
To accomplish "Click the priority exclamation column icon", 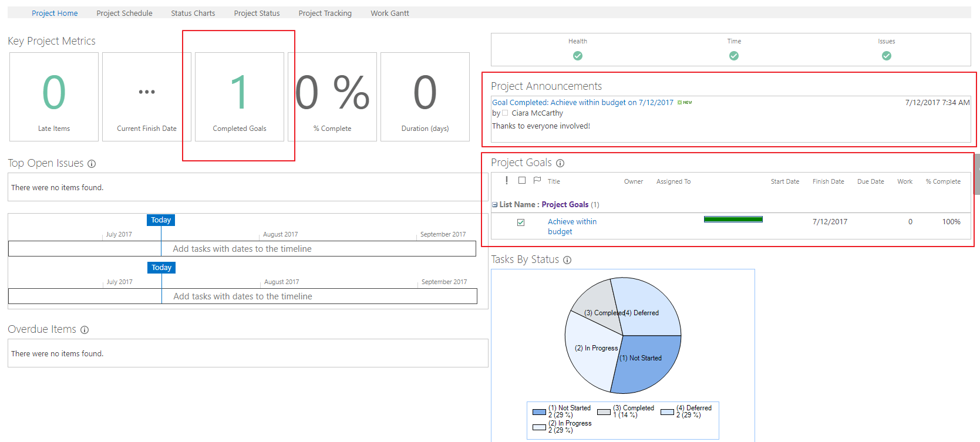I will 507,180.
